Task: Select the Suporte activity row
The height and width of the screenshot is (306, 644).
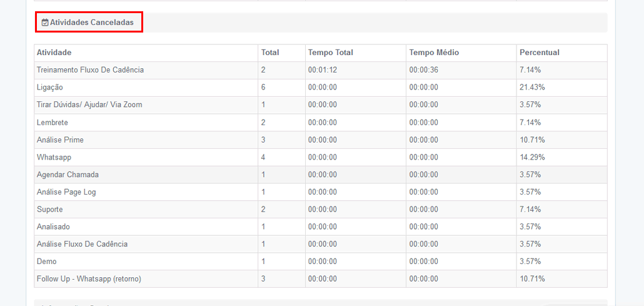Action: point(321,210)
